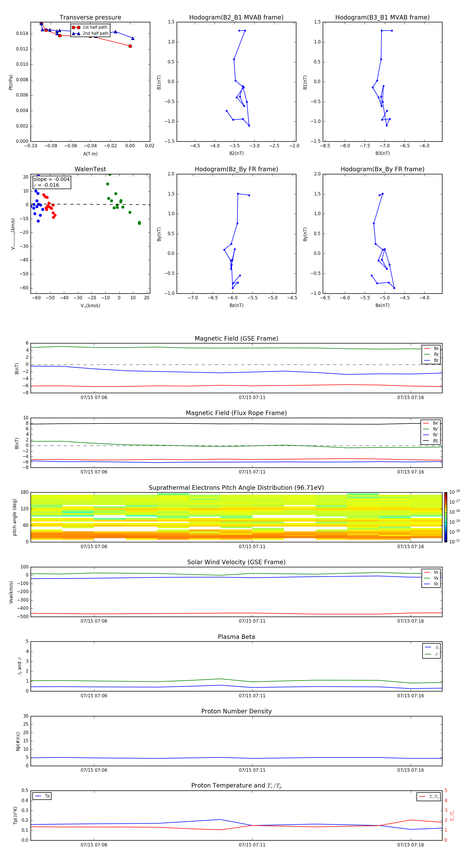473x868 pixels.
Task: Click the "Bz'" legend entry in flux rope plot
Action: pyautogui.click(x=431, y=435)
